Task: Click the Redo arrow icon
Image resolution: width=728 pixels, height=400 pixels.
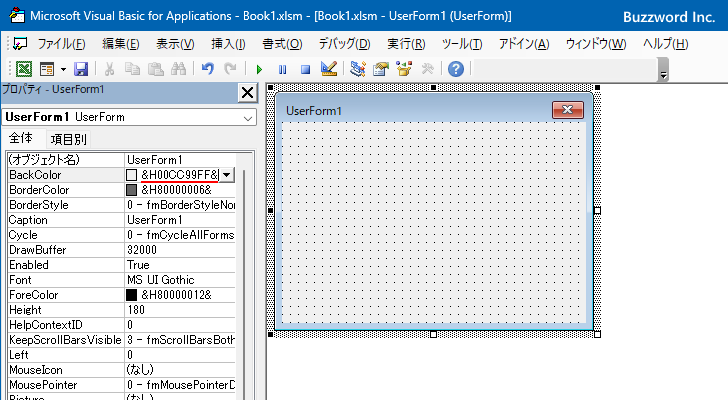Action: click(x=230, y=69)
